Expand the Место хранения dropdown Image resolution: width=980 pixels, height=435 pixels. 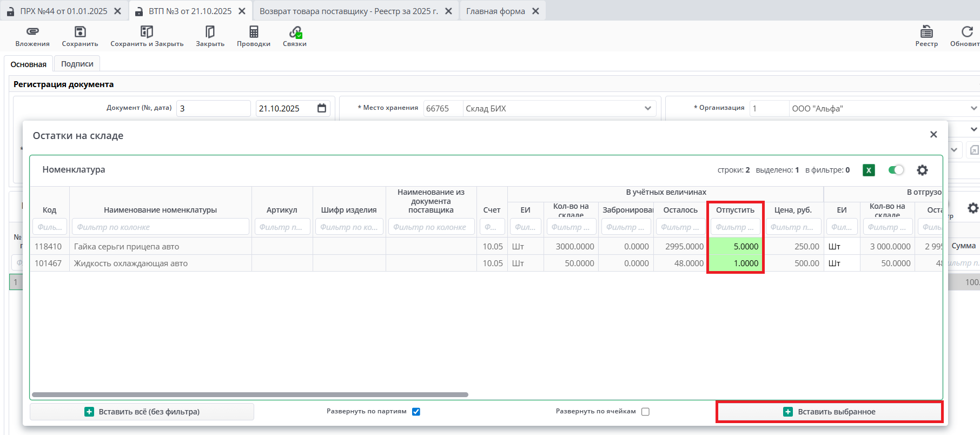pos(647,108)
